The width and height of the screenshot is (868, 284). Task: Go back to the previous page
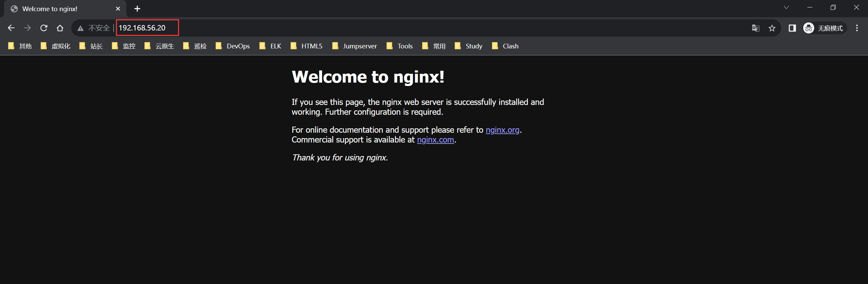11,28
